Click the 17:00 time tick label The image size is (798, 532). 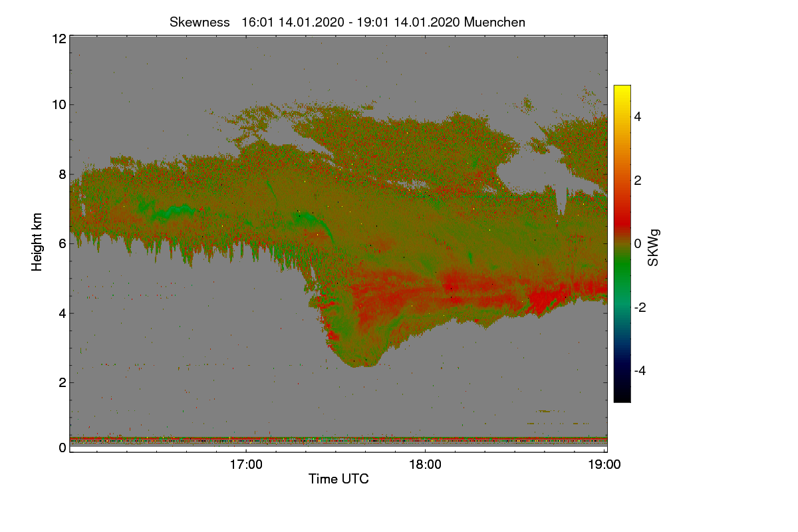tap(247, 464)
